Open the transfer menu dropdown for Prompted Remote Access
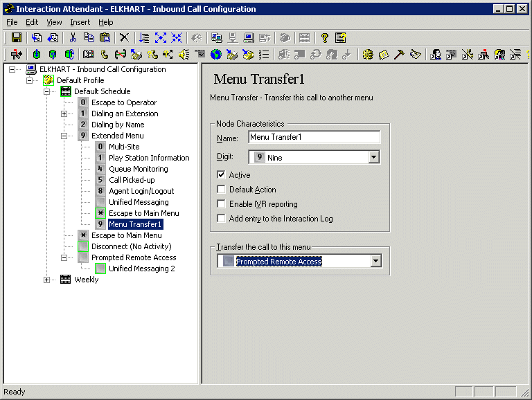This screenshot has height=400, width=532. pyautogui.click(x=375, y=261)
